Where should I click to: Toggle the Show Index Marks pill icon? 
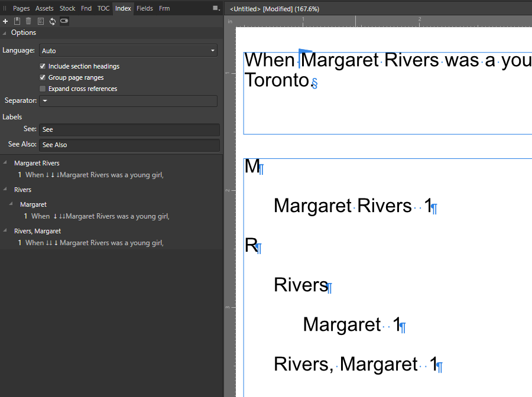click(64, 21)
